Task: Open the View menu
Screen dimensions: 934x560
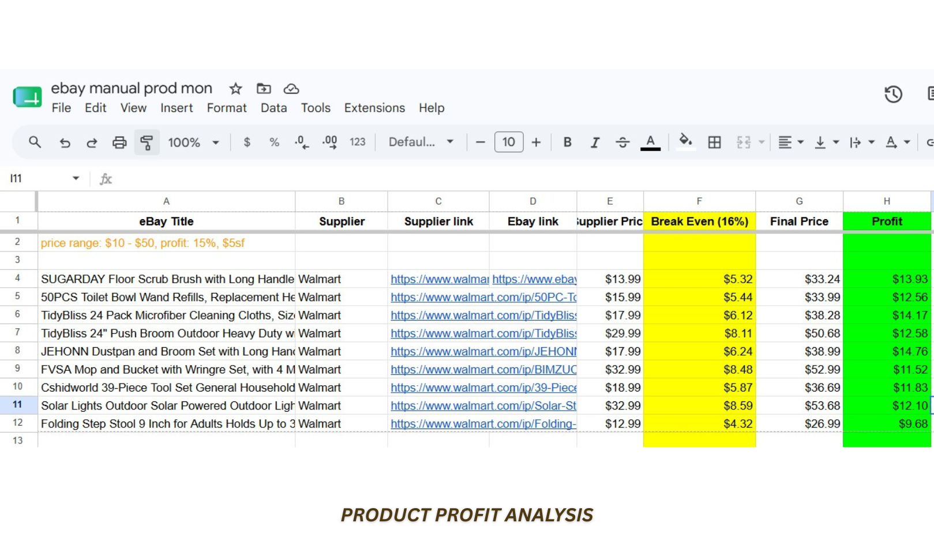Action: click(x=133, y=108)
